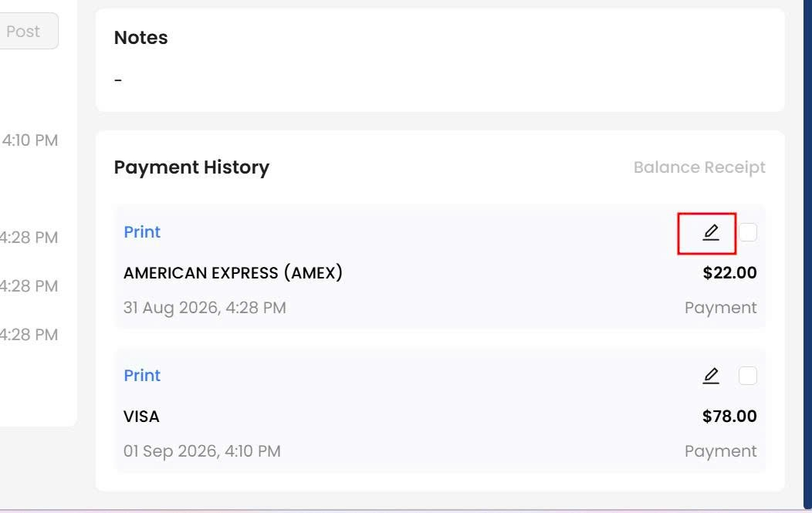Click the 31 Aug 2026, 4:28 PM date
This screenshot has height=513, width=812.
(205, 308)
